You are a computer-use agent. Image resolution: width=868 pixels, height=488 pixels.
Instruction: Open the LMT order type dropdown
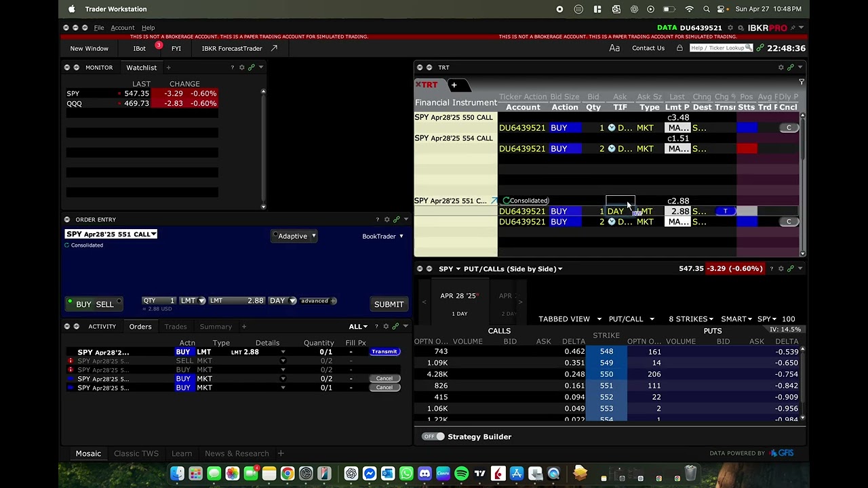(193, 300)
